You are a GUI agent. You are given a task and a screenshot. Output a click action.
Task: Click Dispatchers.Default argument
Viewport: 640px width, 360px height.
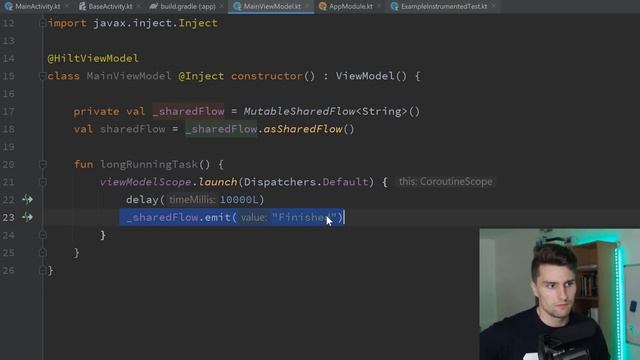[306, 182]
